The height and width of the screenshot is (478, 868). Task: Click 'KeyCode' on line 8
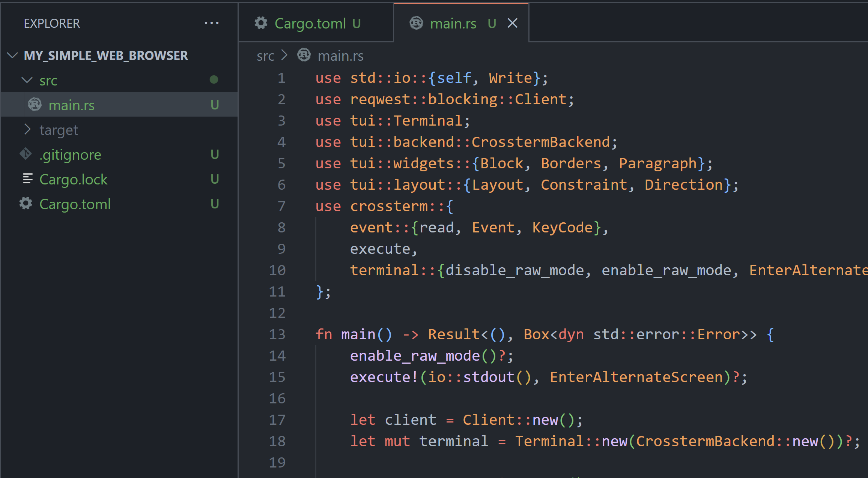pos(563,228)
